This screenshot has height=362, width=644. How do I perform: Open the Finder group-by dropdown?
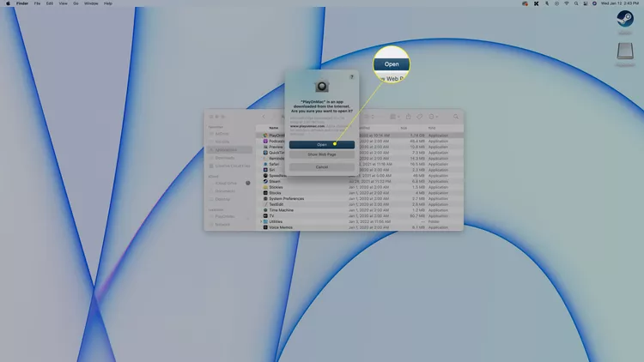395,117
